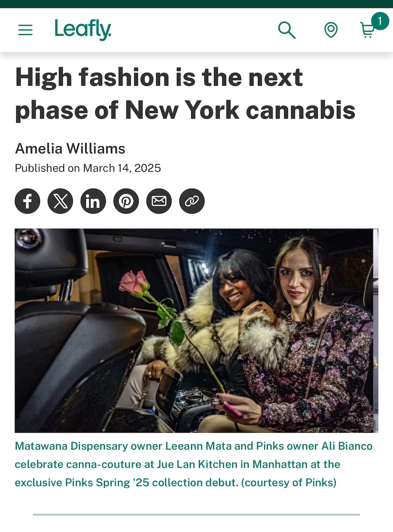
Task: Share the article on X
Action: click(x=60, y=201)
